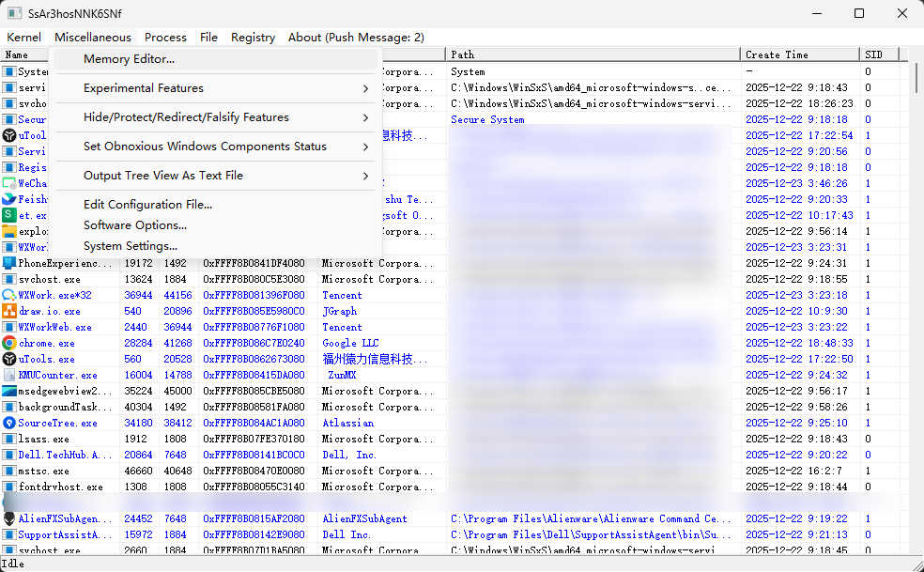Click the SourceTree.exe process icon
This screenshot has height=572, width=924.
(x=9, y=423)
